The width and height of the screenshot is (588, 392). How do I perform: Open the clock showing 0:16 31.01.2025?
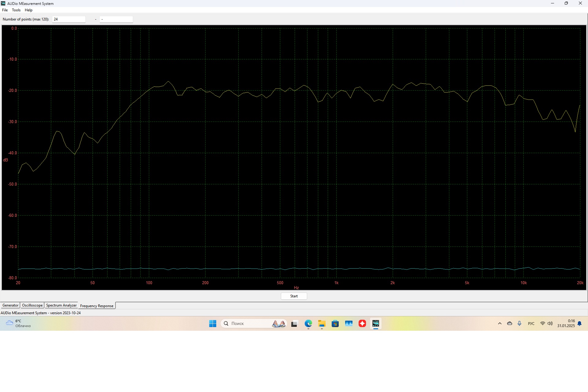pos(566,323)
